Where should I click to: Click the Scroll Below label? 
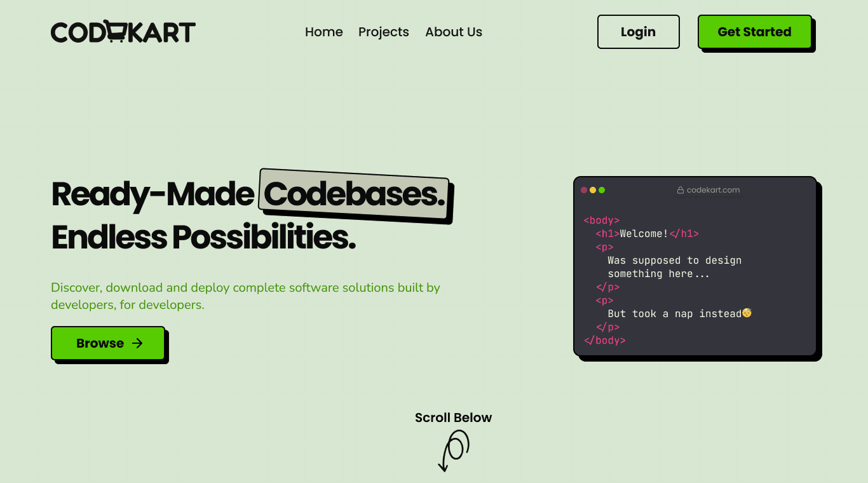(x=454, y=418)
